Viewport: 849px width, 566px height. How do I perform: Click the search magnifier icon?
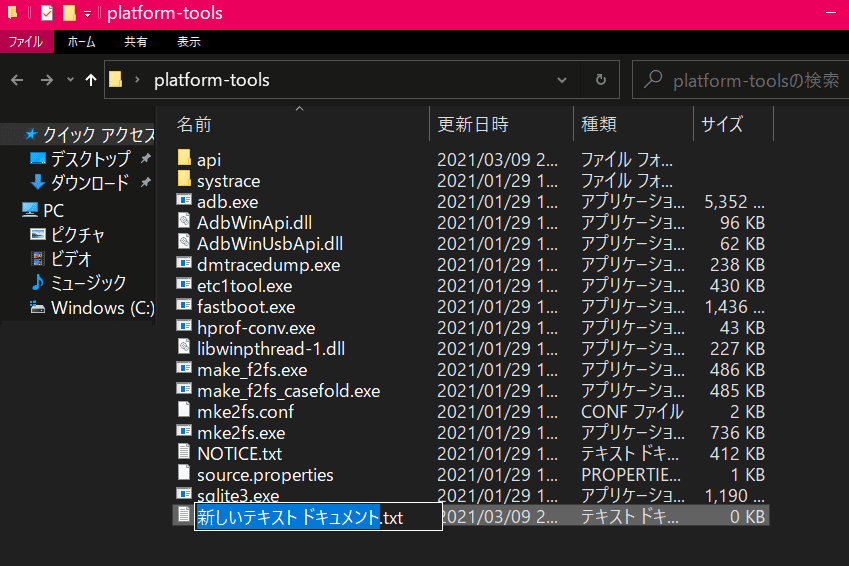(653, 79)
